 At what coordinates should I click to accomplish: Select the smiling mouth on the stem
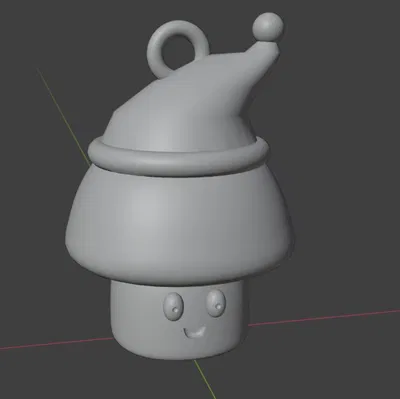(x=195, y=333)
